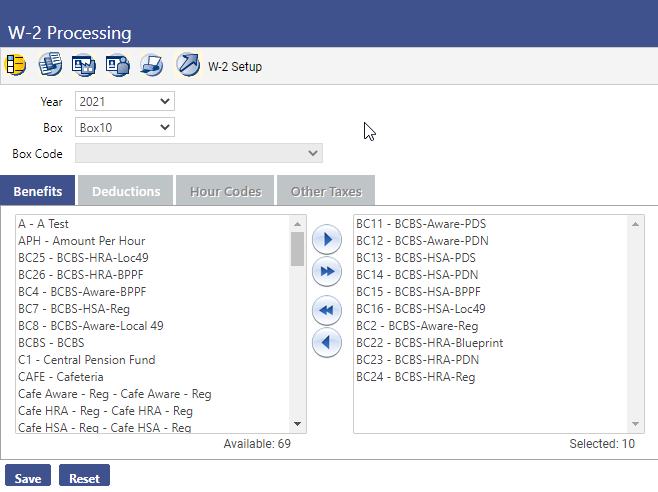658x492 pixels.
Task: Click the printer toolbar icon
Action: (152, 66)
